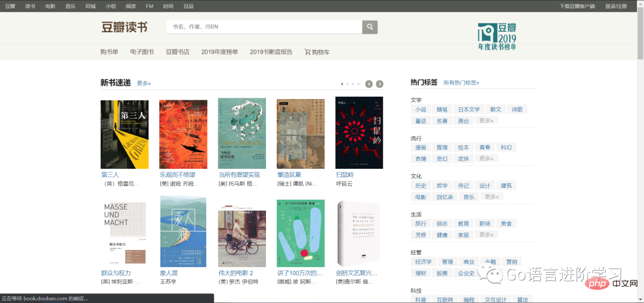644x303 pixels.
Task: Click 所有热门标签» link
Action: 461,82
